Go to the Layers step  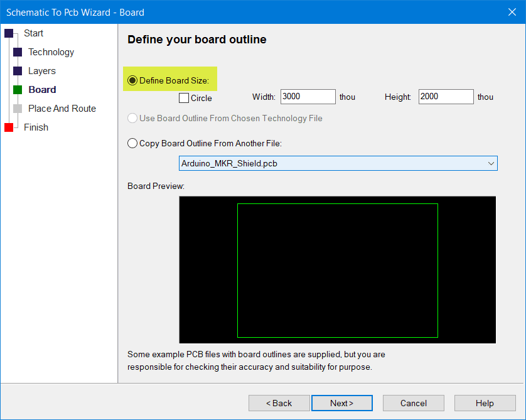42,71
